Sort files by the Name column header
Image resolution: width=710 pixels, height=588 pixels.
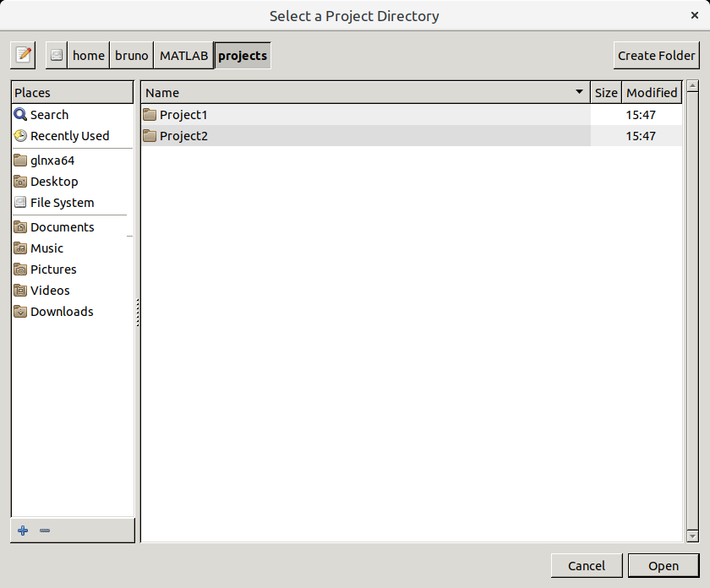(x=363, y=93)
